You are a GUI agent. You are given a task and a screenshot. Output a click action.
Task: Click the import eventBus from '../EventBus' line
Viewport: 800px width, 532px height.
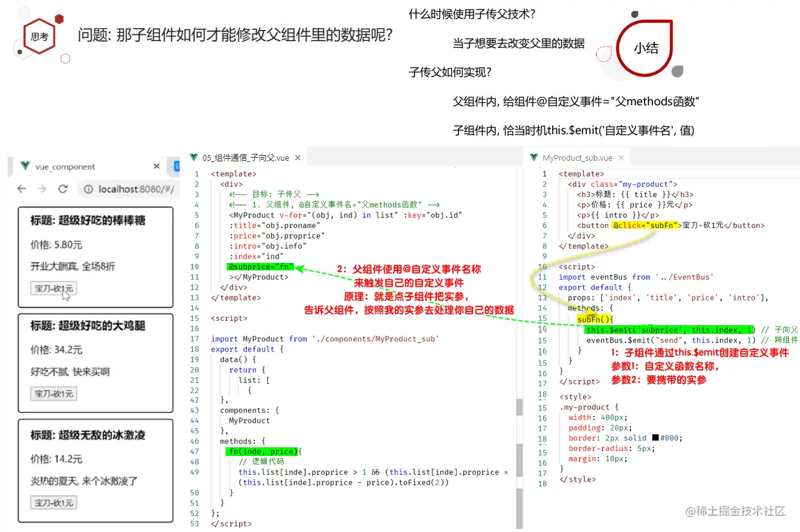pos(636,277)
